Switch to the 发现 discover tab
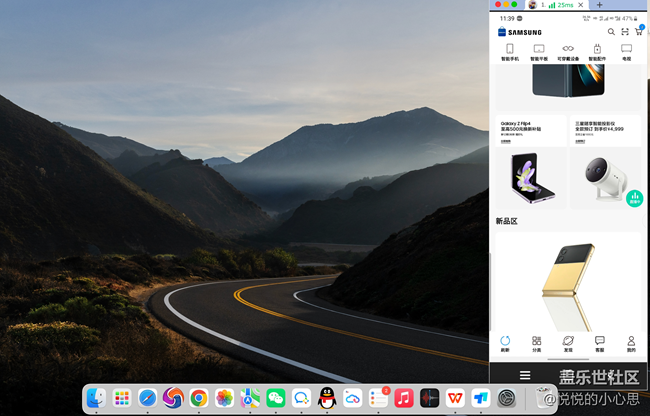The image size is (650, 416). [567, 343]
